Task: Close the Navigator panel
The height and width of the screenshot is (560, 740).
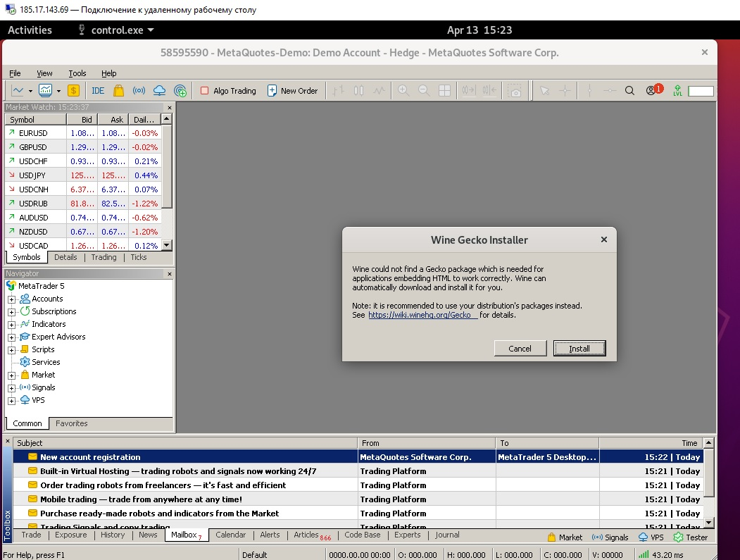Action: [x=170, y=274]
